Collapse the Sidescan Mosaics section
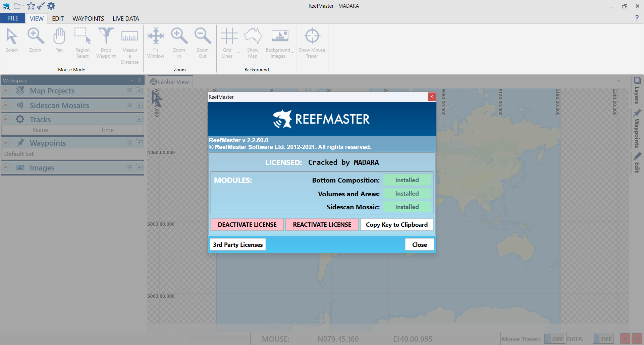This screenshot has height=345, width=644. pyautogui.click(x=6, y=105)
